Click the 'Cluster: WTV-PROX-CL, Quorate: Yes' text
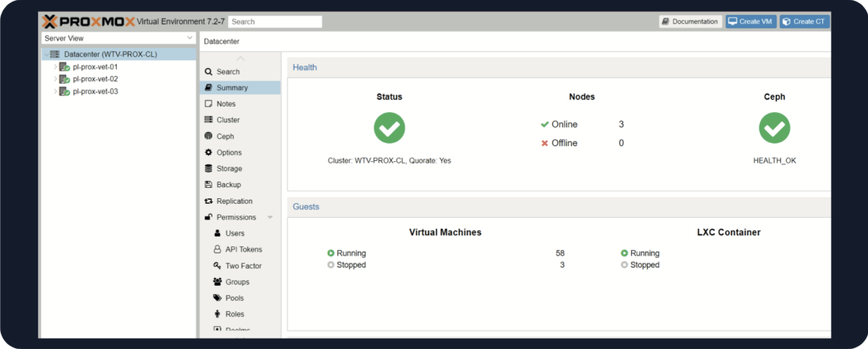 (389, 160)
